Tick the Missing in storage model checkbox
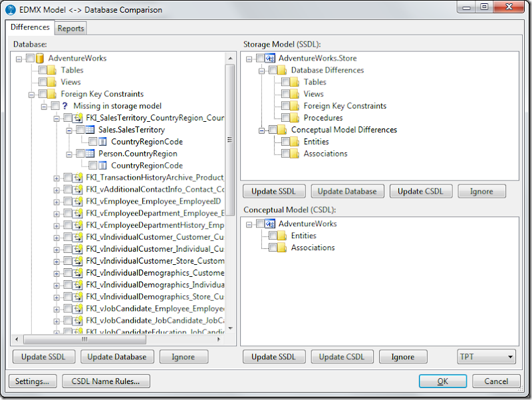Image resolution: width=532 pixels, height=400 pixels. [55, 106]
